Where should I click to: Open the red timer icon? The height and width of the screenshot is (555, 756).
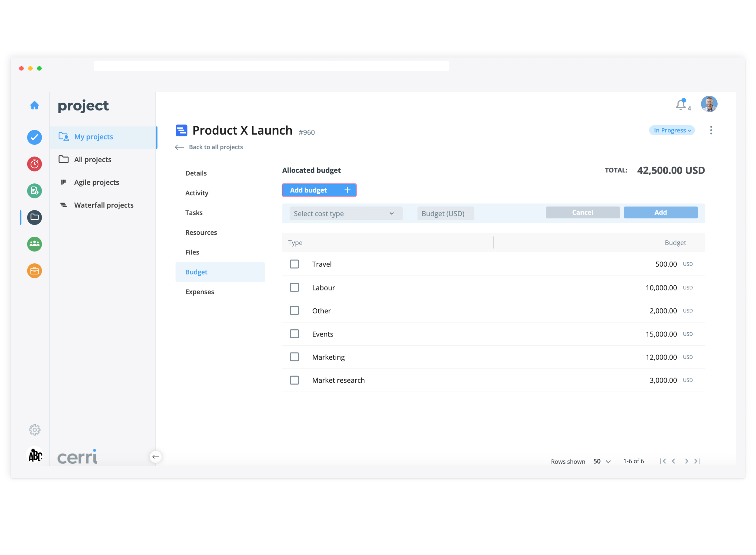[x=34, y=164]
